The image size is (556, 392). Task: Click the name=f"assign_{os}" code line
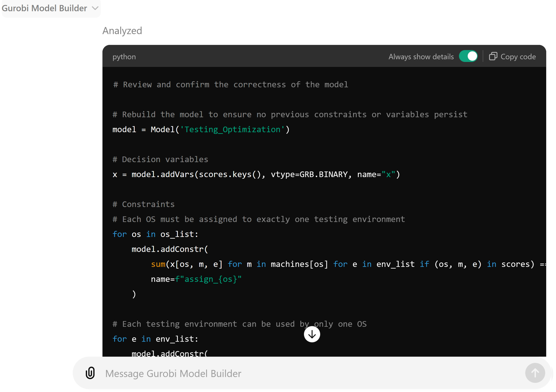click(196, 279)
